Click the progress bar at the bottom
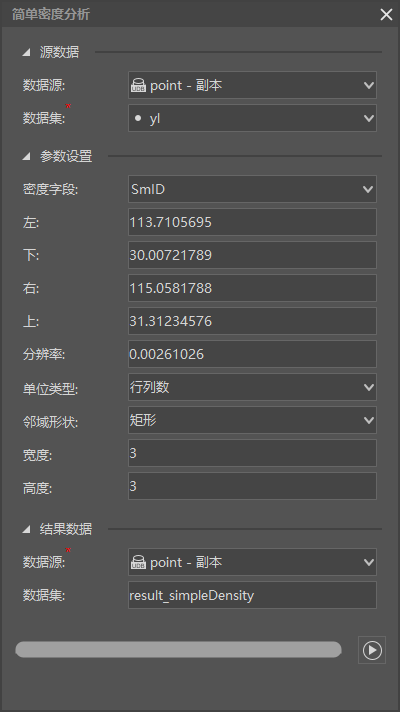Screen dimensions: 400x712 [x=178, y=649]
